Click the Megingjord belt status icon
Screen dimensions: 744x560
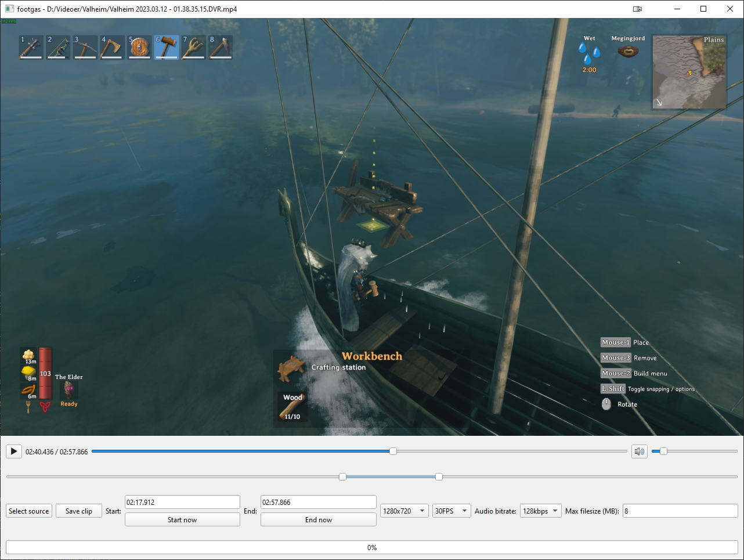pos(628,52)
